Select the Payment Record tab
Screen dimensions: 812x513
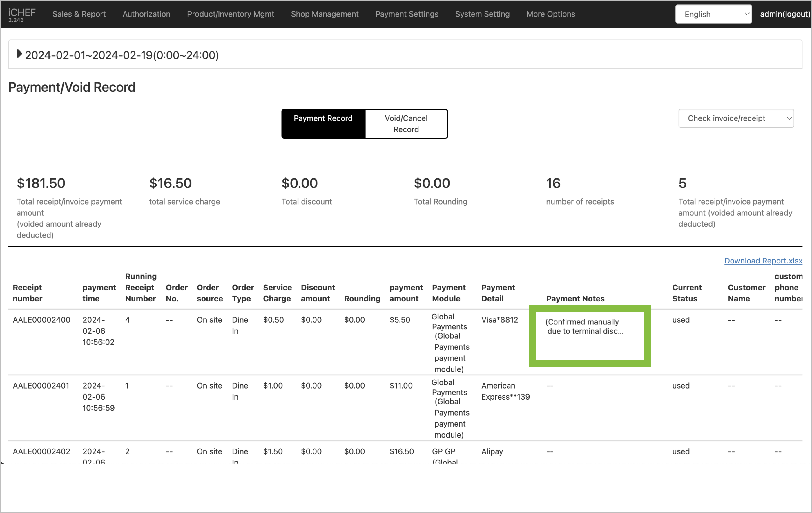pos(323,118)
